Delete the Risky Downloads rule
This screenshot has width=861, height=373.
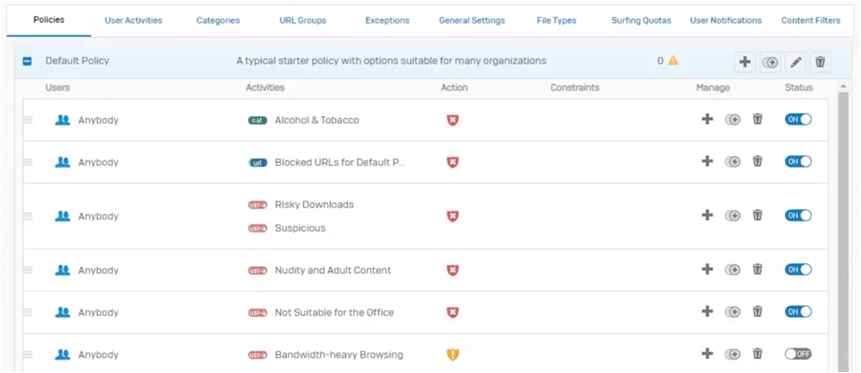coord(757,215)
